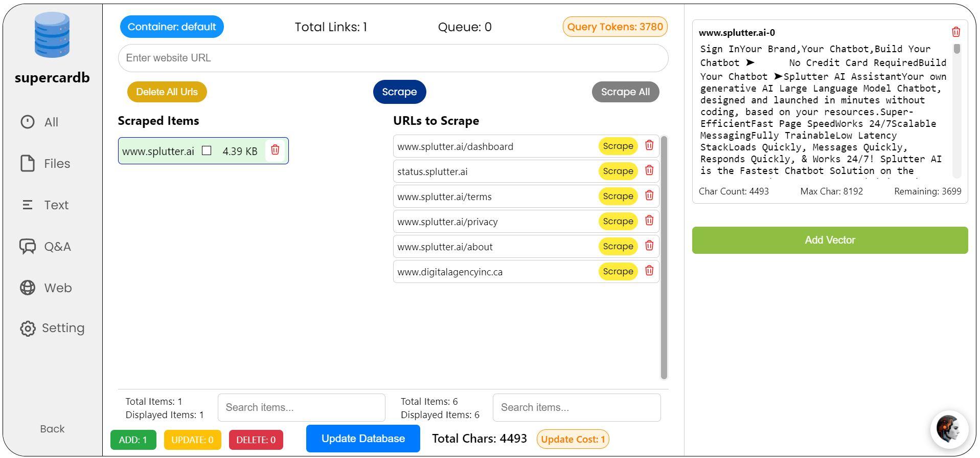The image size is (980, 458).
Task: Click the green ADD: 1 badge
Action: coord(133,440)
